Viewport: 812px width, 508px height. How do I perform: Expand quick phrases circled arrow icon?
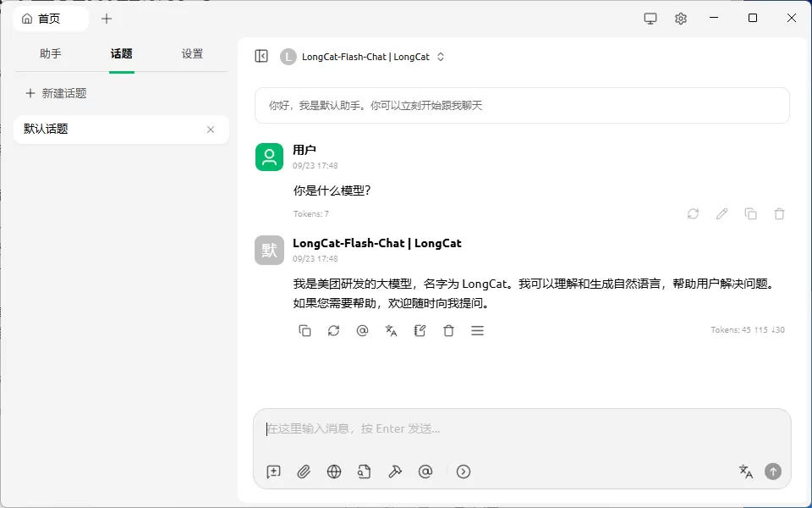[464, 472]
